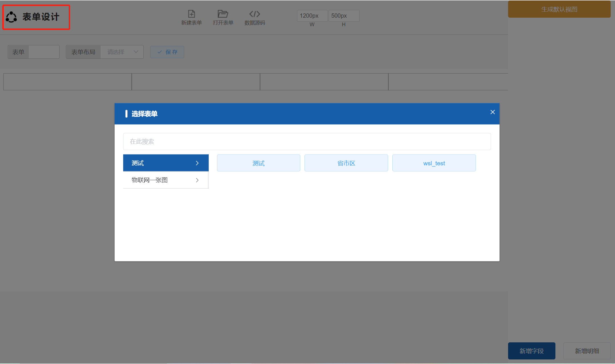
Task: Click the 新建表单 new form icon
Action: 191,14
